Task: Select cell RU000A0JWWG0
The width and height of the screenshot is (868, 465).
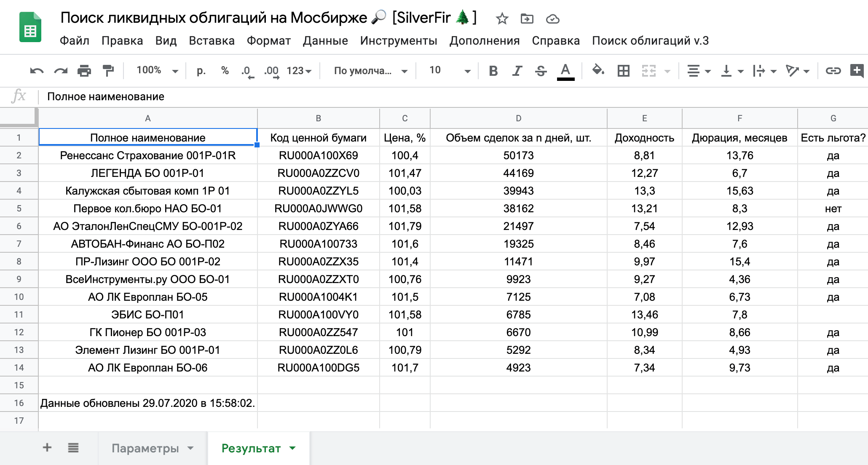Action: point(318,208)
